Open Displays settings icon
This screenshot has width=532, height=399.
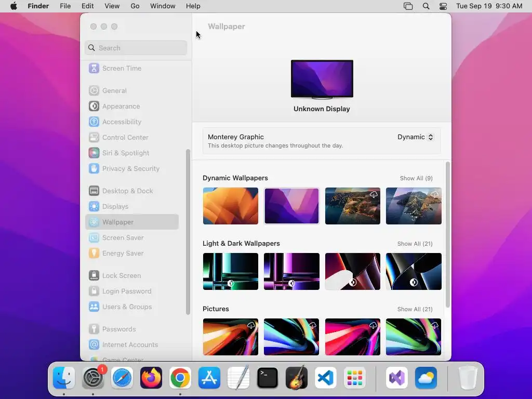pos(94,206)
